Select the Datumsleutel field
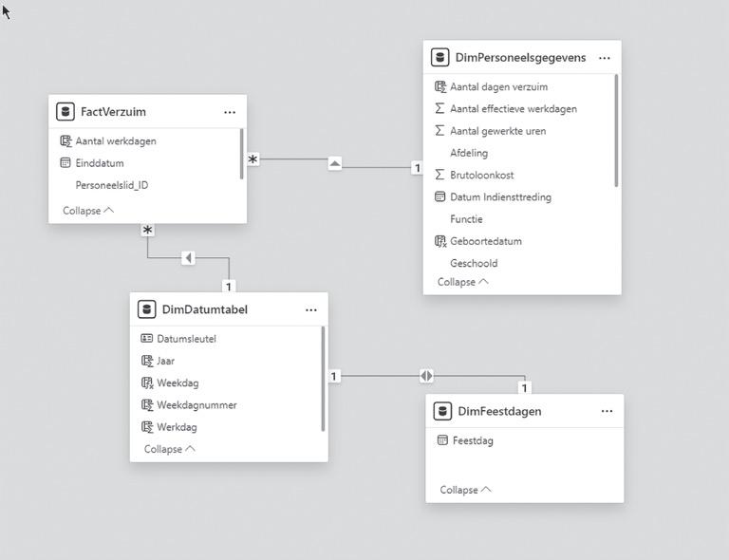This screenshot has width=729, height=560. (186, 339)
